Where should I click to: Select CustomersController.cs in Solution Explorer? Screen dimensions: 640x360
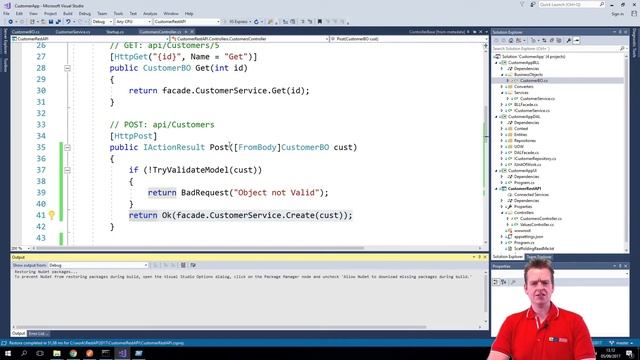pyautogui.click(x=540, y=219)
